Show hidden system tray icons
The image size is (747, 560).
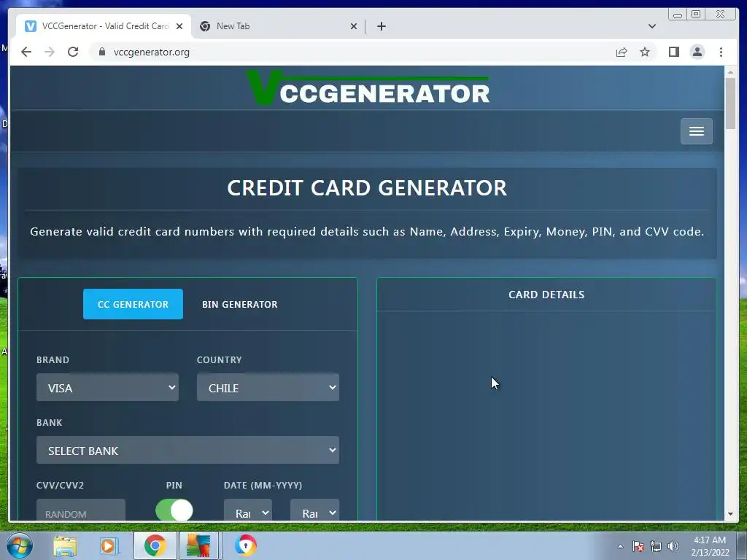click(620, 546)
